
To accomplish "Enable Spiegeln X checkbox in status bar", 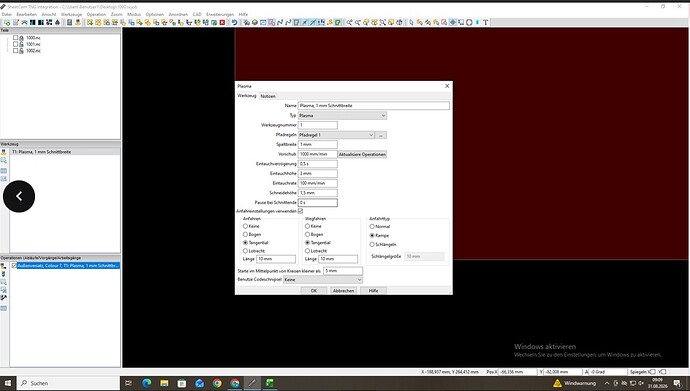I will pyautogui.click(x=653, y=372).
